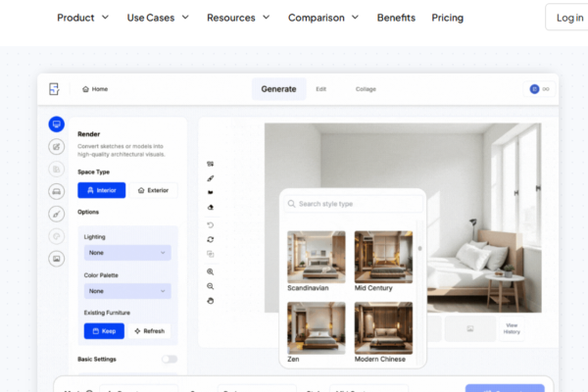Select the topmost selection tool in the canvas toolbar
The width and height of the screenshot is (588, 392).
point(210,164)
